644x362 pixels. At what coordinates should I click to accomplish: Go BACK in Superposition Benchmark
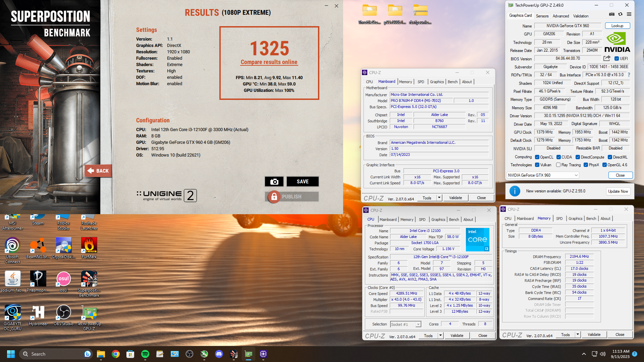[98, 171]
